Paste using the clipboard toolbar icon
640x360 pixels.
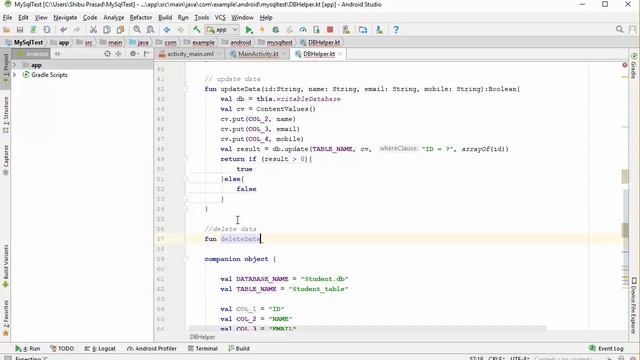[120, 30]
